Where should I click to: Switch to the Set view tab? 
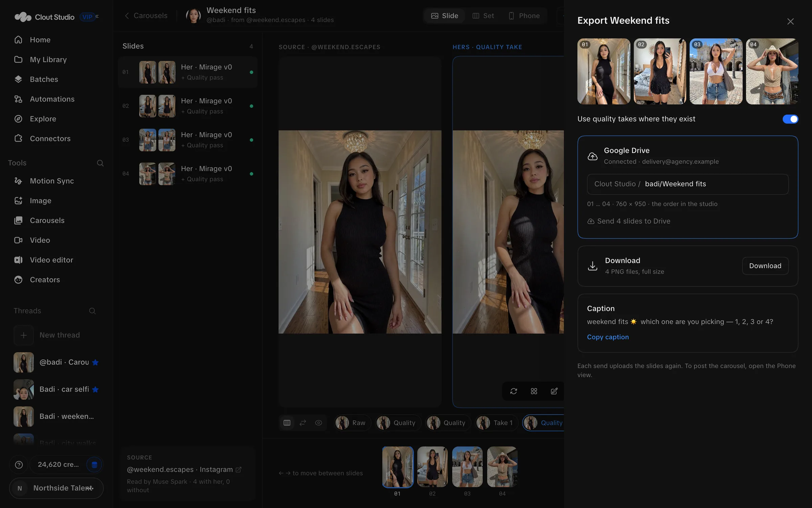(x=483, y=16)
